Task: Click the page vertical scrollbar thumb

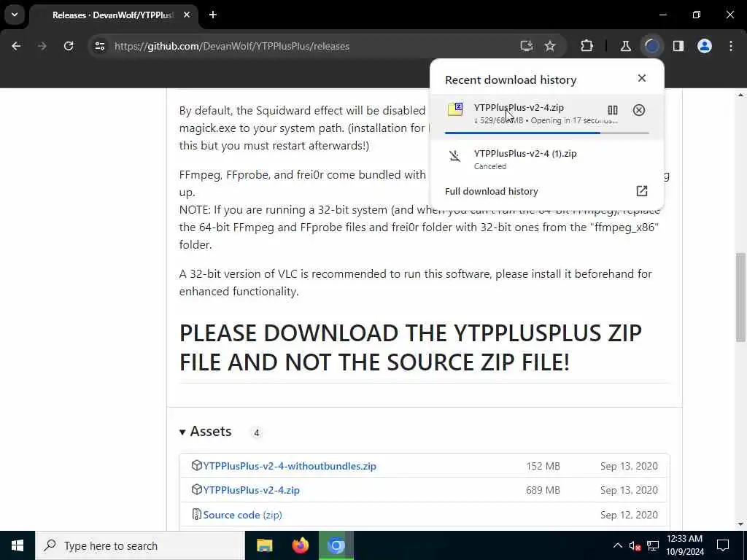Action: (x=740, y=297)
